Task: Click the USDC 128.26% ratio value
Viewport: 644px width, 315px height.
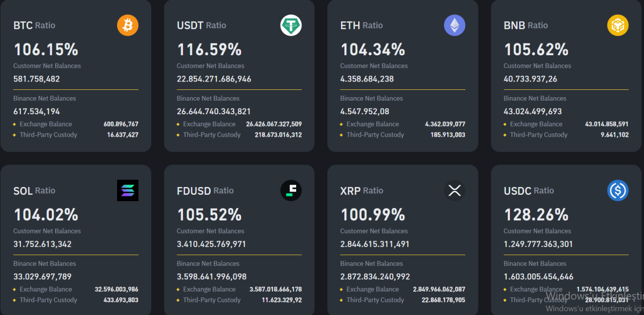Action: [x=536, y=214]
